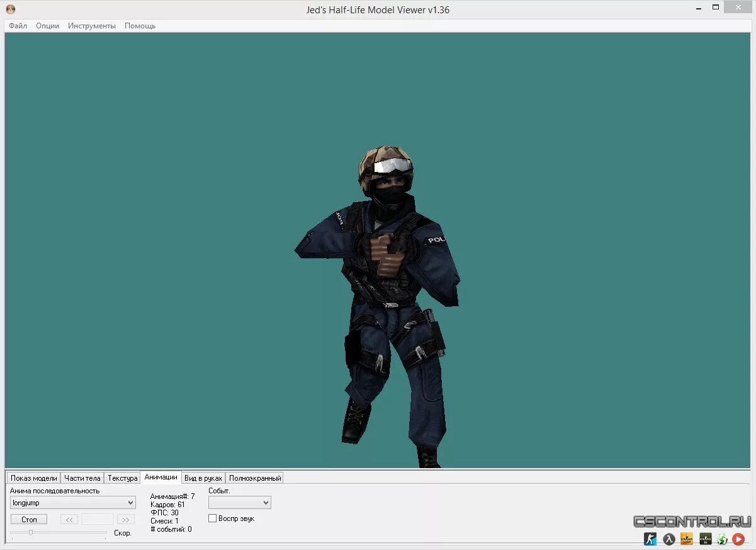
Task: Click the Смеси: 1 text
Action: (x=164, y=521)
